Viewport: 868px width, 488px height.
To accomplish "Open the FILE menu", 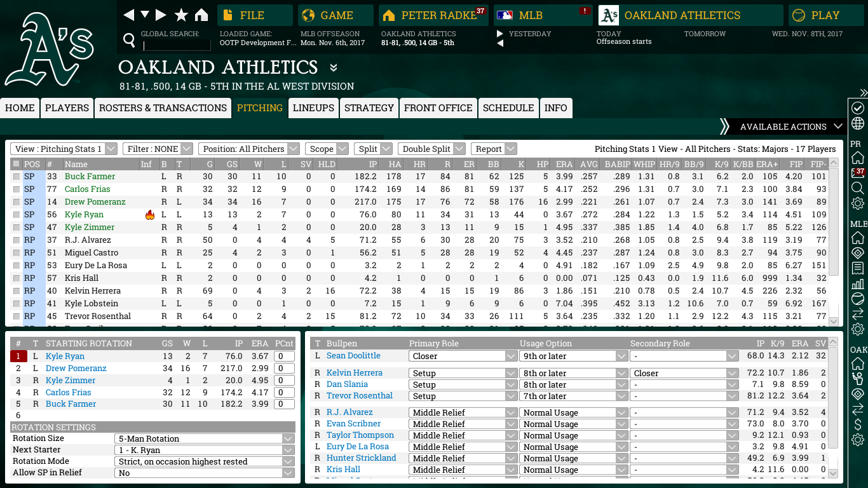I will [255, 15].
